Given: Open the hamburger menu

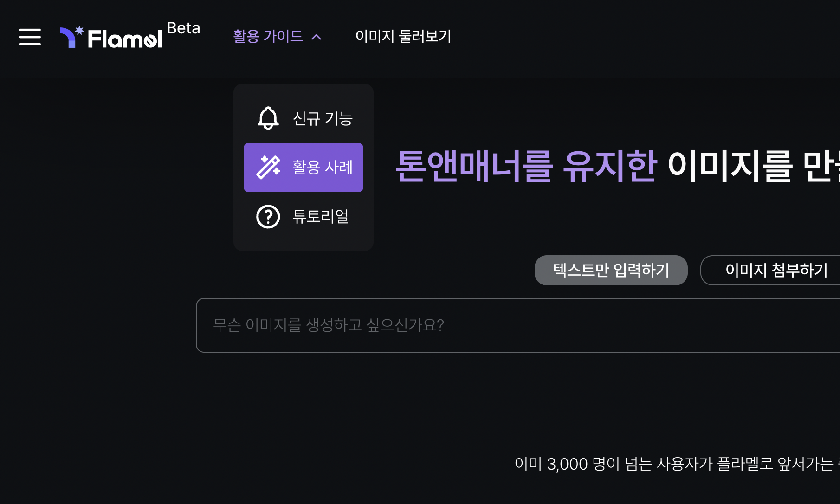Looking at the screenshot, I should [30, 37].
